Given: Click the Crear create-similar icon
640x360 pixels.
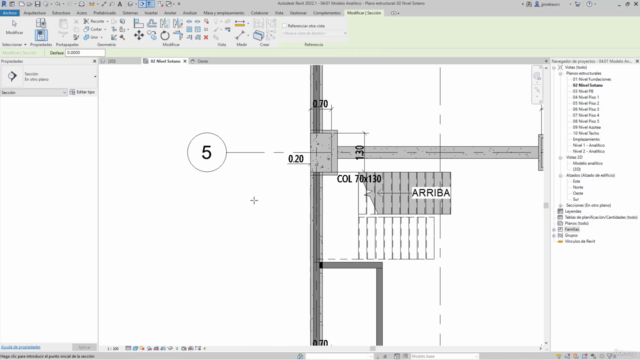Looking at the screenshot, I should pos(258,36).
